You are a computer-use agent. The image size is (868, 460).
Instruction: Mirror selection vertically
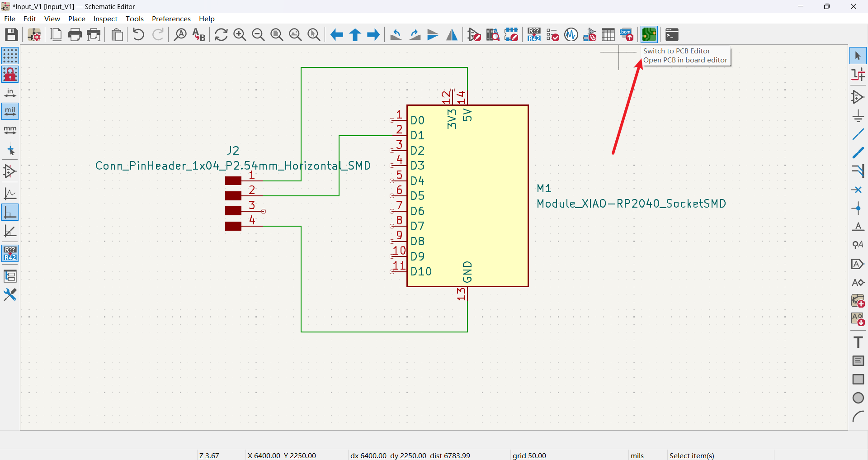[433, 34]
